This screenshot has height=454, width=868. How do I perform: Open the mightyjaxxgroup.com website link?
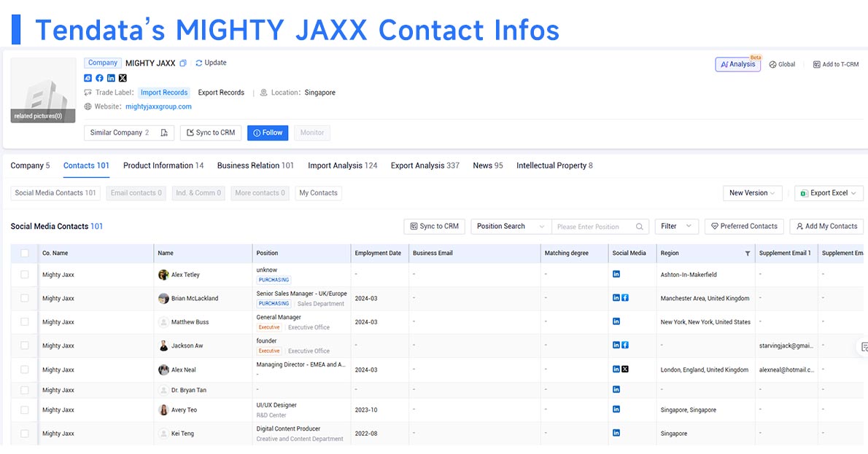[x=158, y=106]
